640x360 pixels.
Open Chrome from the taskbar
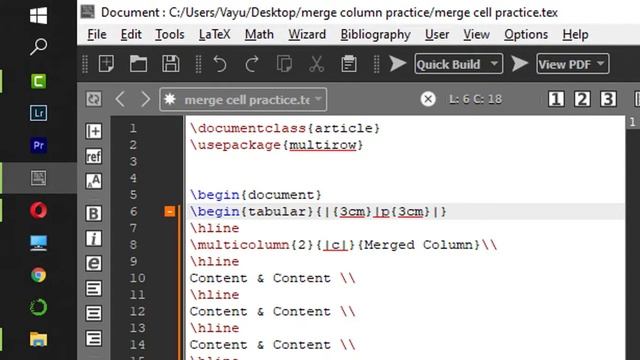pos(38,275)
